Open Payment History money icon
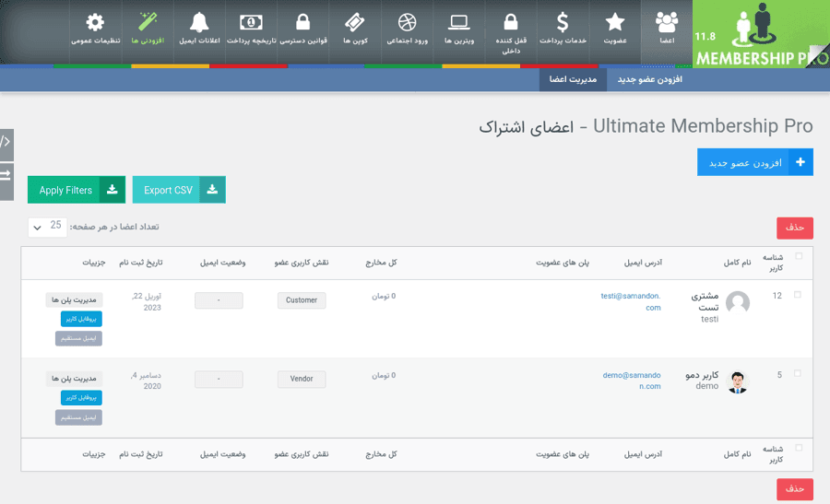Image resolution: width=830 pixels, height=504 pixels. (251, 23)
